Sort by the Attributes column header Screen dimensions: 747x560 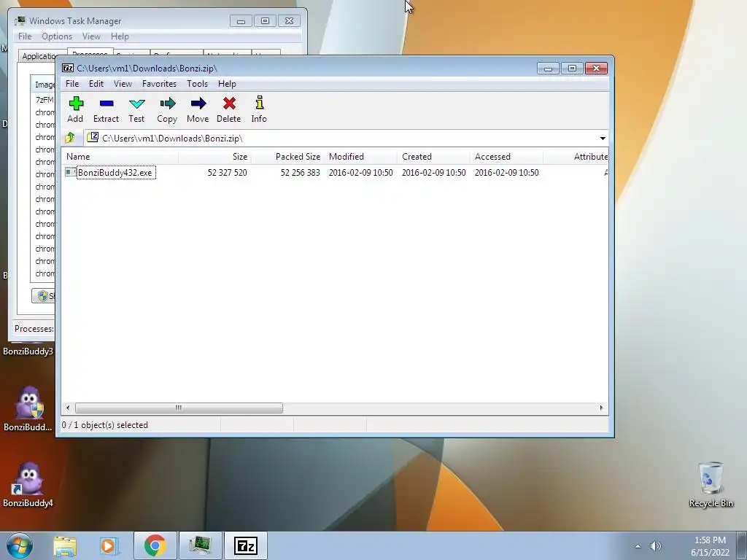coord(576,157)
